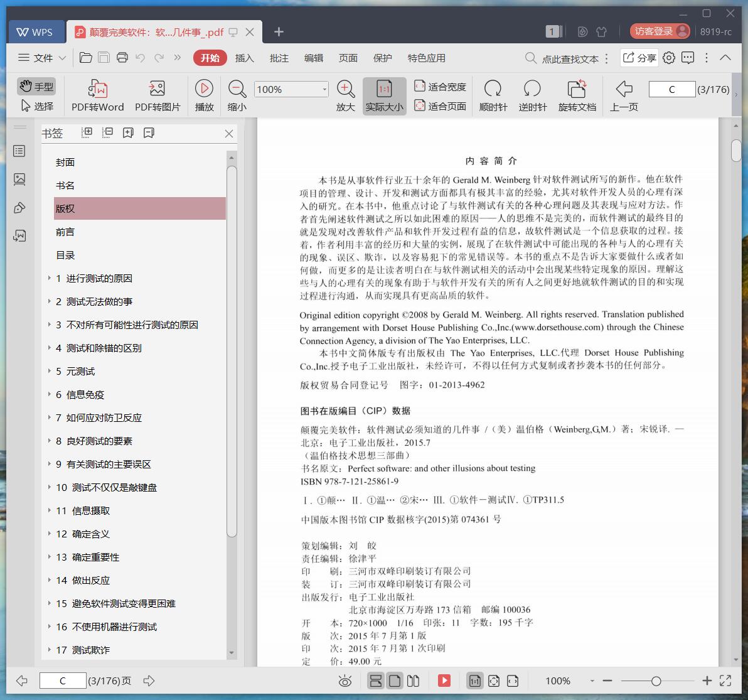Open the 文件 menu dropdown
Screen dimensions: 748x700
pos(42,58)
